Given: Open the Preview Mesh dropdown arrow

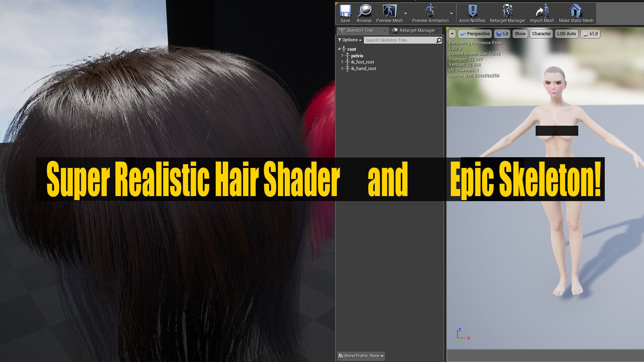Looking at the screenshot, I should pos(406,13).
